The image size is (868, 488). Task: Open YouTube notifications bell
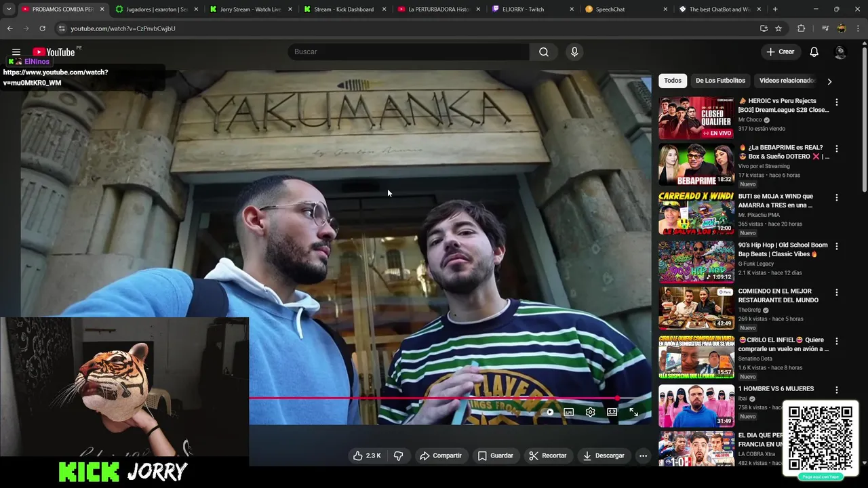click(814, 52)
